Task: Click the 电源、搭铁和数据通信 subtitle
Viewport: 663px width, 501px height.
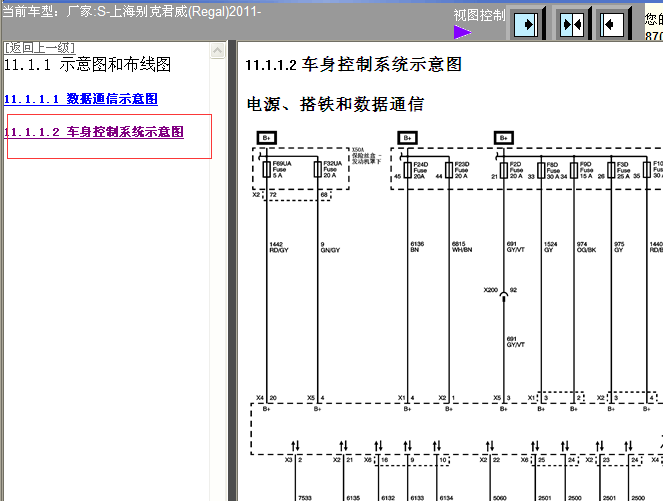Action: [335, 104]
